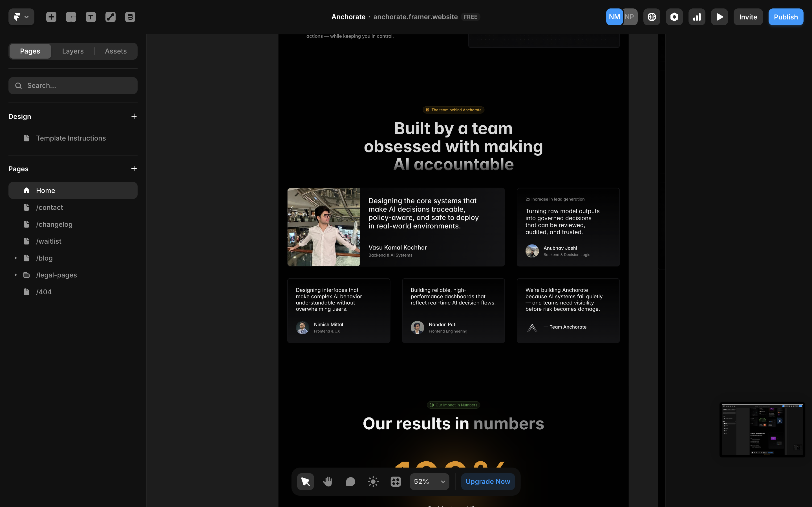Image resolution: width=812 pixels, height=507 pixels.
Task: Open the 52% zoom dropdown
Action: point(429,481)
